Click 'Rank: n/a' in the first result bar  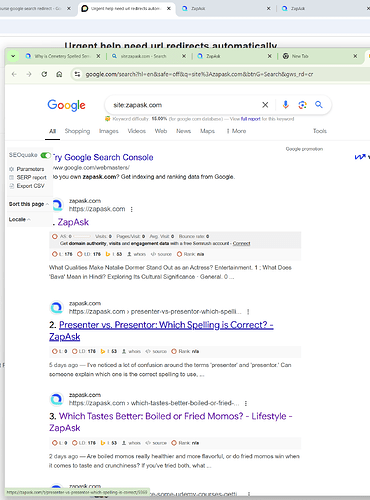pos(190,254)
